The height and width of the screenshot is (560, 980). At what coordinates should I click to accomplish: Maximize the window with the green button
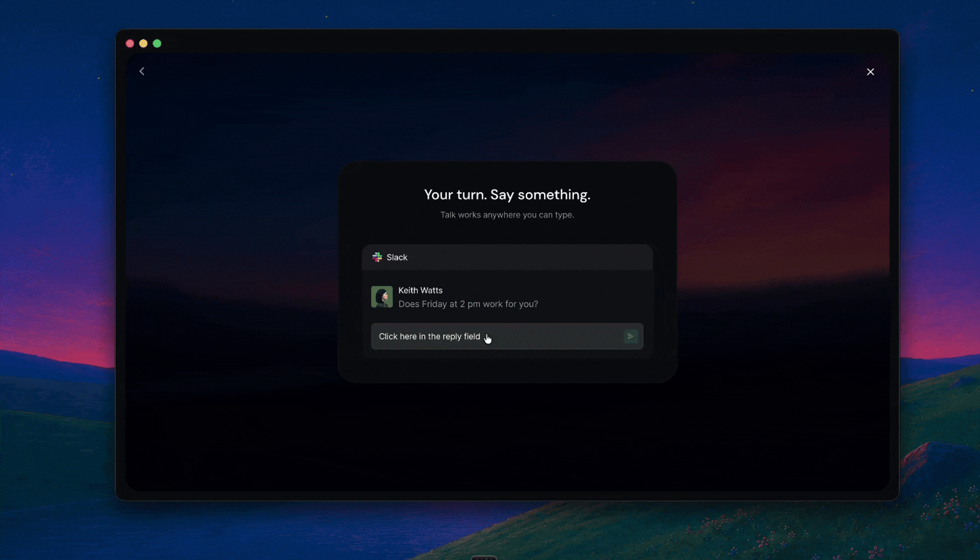(x=157, y=43)
